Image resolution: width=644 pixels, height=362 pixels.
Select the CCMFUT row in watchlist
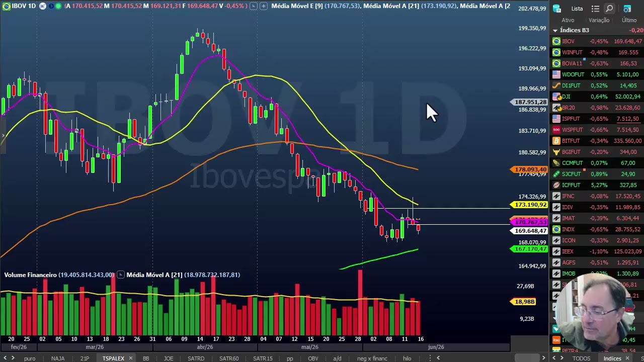click(598, 163)
